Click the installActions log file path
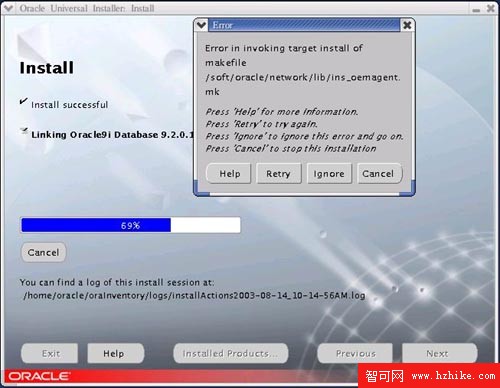This screenshot has width=500, height=388. (194, 296)
